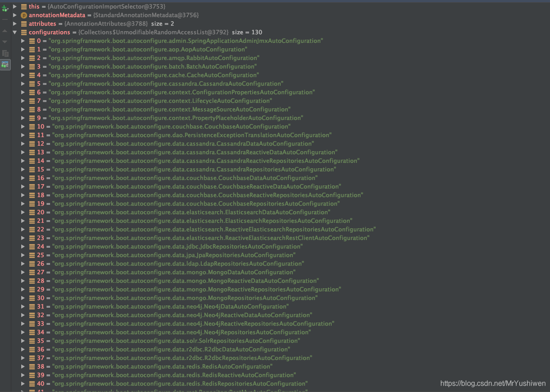Click the element icon of index 0

(x=32, y=41)
